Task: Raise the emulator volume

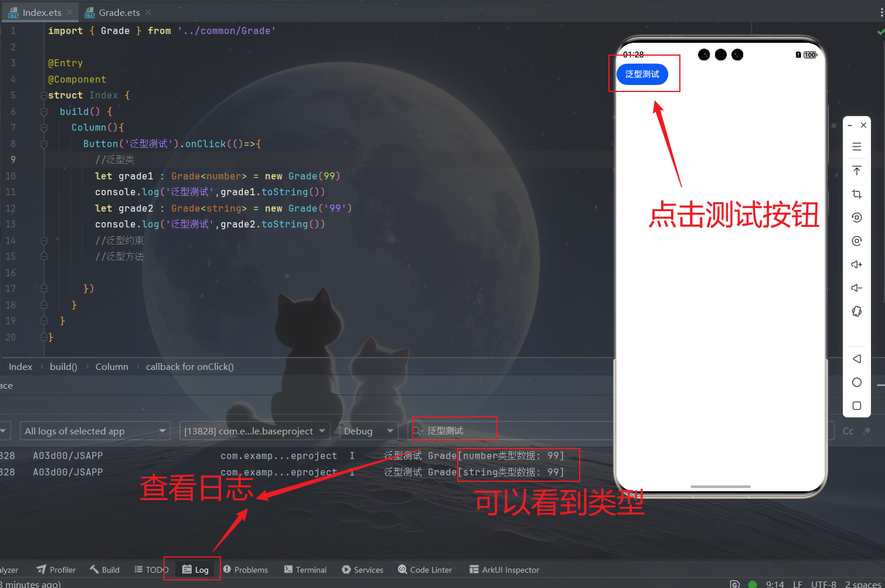Action: [857, 264]
